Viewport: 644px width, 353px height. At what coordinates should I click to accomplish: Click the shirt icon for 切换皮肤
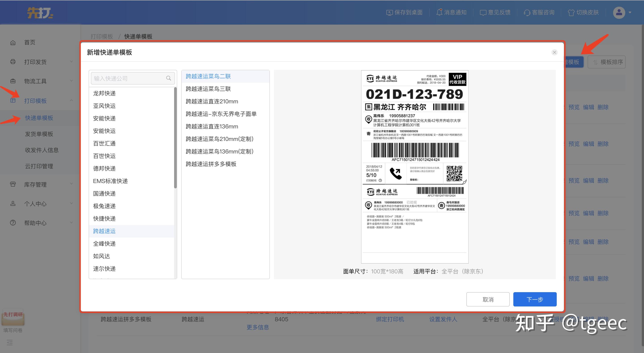click(571, 13)
